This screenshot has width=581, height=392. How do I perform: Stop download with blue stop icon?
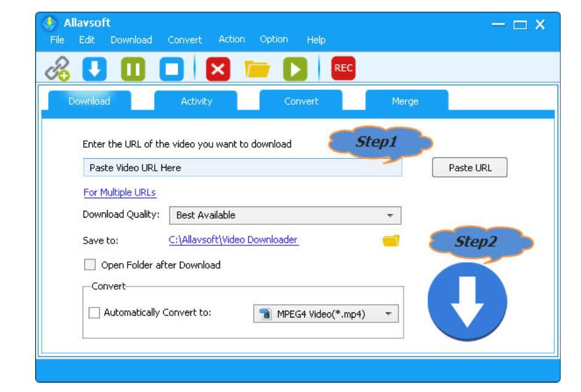[171, 69]
